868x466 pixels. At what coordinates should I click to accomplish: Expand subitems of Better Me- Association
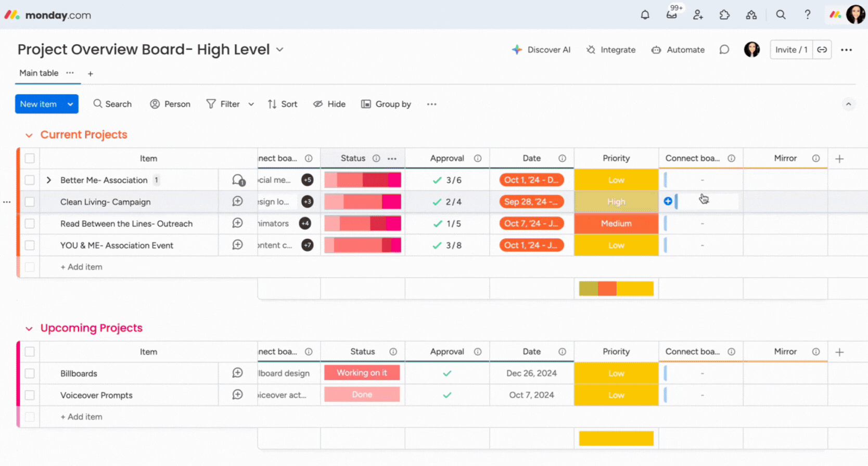tap(49, 180)
